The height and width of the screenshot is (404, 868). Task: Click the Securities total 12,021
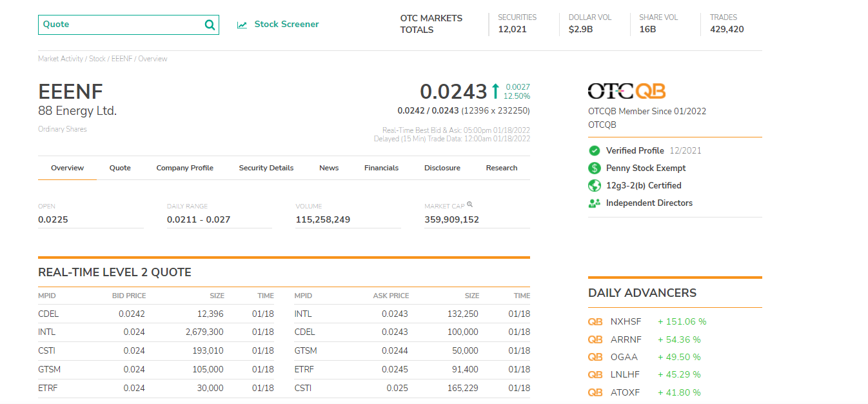click(513, 29)
